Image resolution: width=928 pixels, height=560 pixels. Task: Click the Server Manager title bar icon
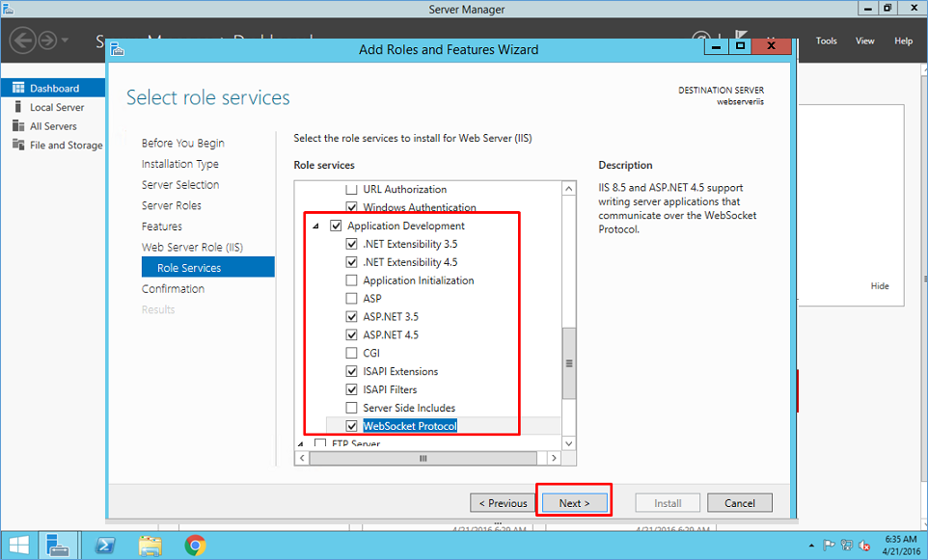pyautogui.click(x=8, y=9)
